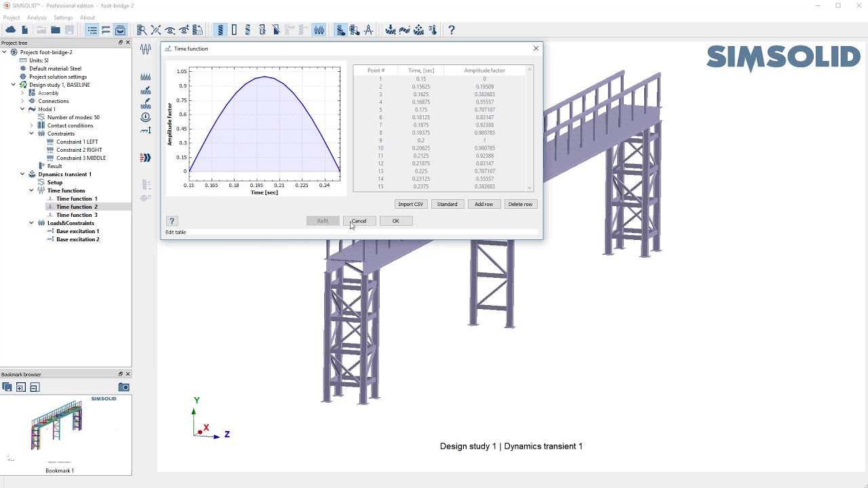Run analysis with red-blue arrows icon
Screen dimensions: 868x488
click(x=145, y=157)
